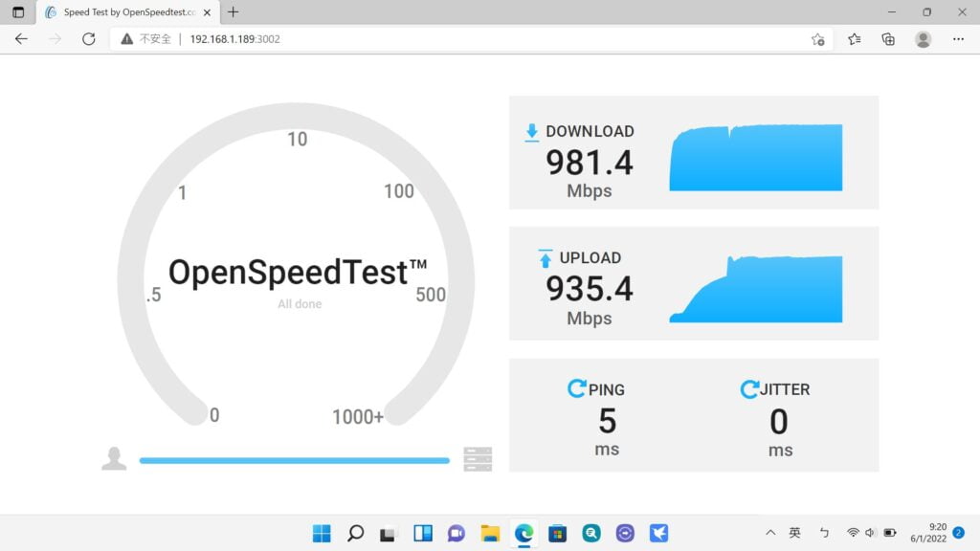Click the tab actions menu icon
Screen dimensions: 980x551
tap(18, 11)
